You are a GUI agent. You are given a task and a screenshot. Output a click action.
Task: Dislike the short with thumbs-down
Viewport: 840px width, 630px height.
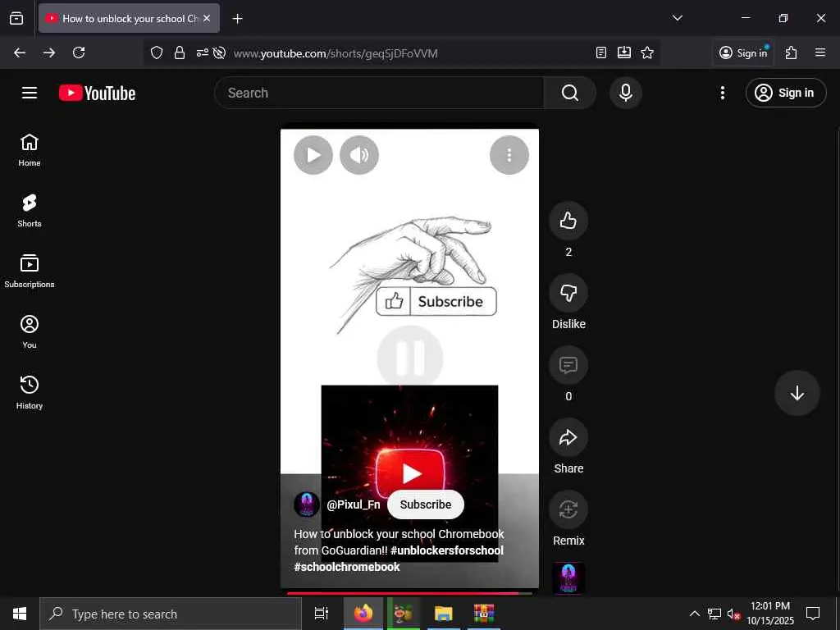(x=568, y=293)
